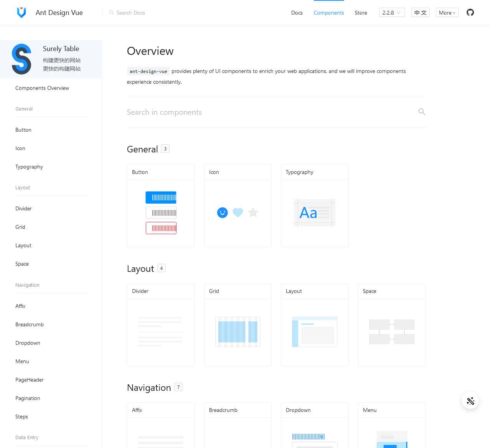
Task: Open the Divider card illustration
Action: (161, 332)
